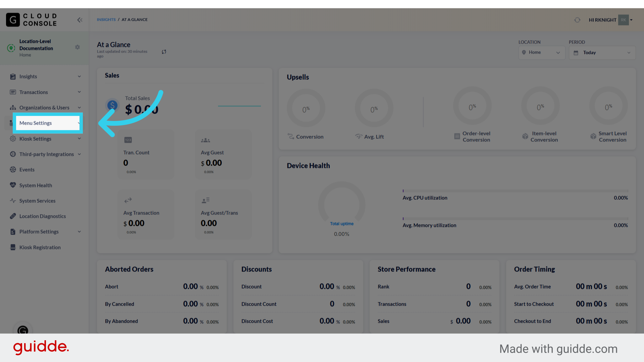Expand Organizations & Users chevron
The width and height of the screenshot is (644, 362).
pyautogui.click(x=79, y=108)
